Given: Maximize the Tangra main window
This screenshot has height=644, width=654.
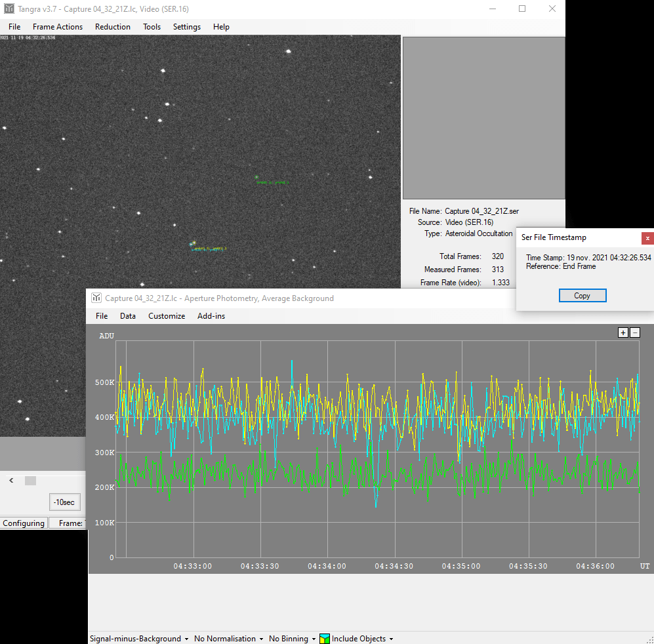Looking at the screenshot, I should [x=522, y=9].
